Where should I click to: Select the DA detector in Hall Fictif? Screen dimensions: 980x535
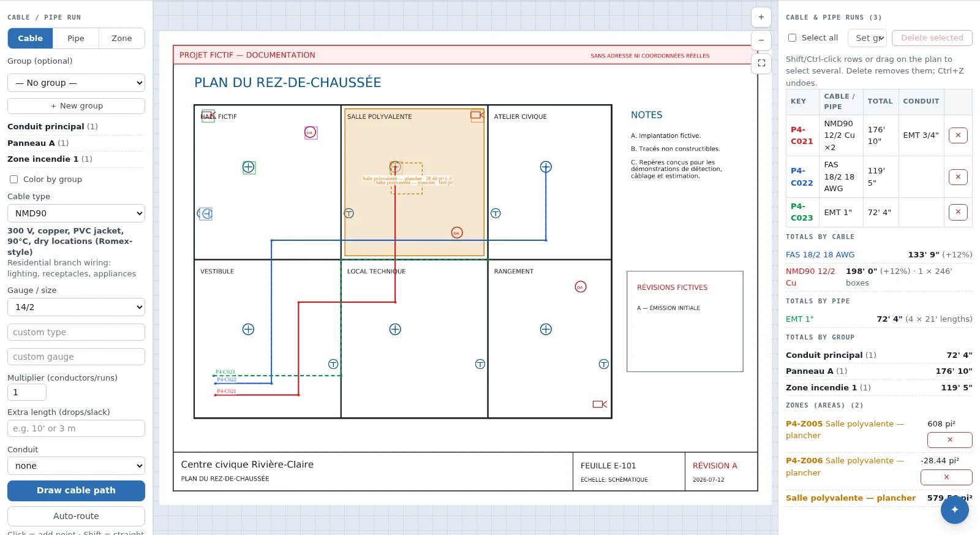click(311, 132)
